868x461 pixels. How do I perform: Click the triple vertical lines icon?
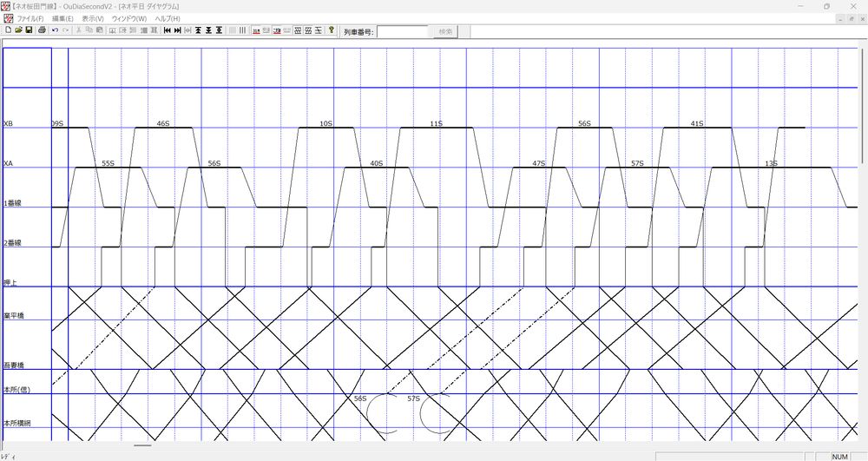click(x=242, y=30)
